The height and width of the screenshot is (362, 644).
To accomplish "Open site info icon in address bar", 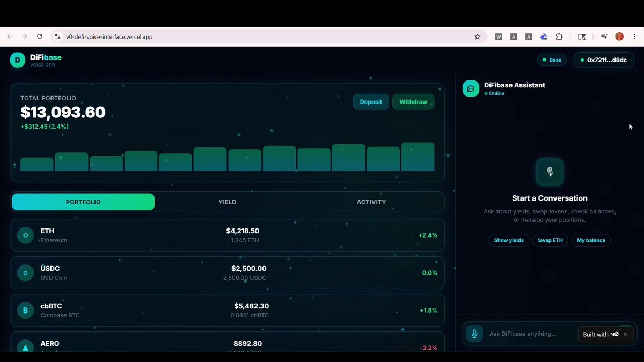I will tap(58, 36).
